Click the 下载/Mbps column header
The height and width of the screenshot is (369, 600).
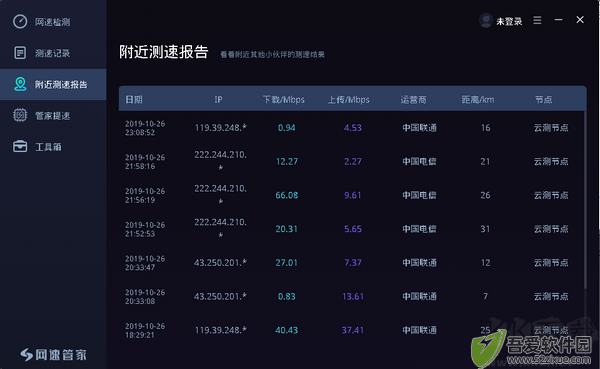coord(284,100)
